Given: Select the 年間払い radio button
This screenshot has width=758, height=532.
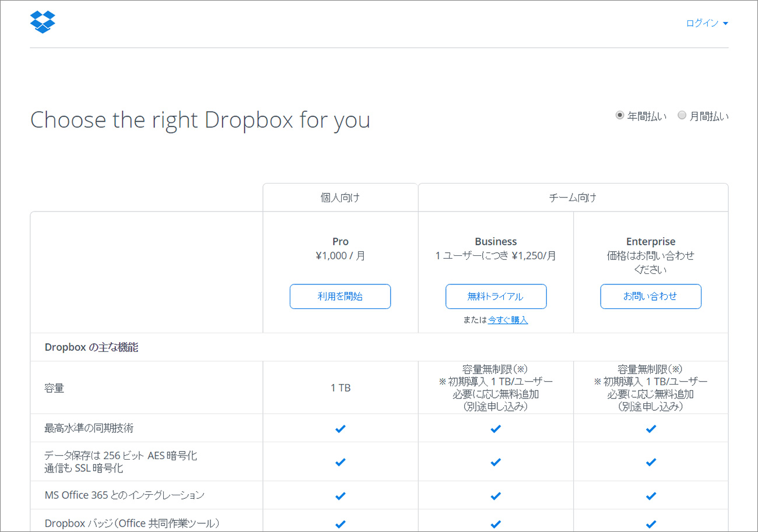Looking at the screenshot, I should 620,115.
